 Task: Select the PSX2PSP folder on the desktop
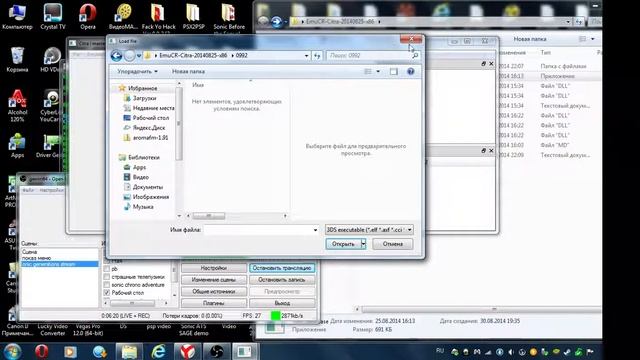click(x=193, y=16)
